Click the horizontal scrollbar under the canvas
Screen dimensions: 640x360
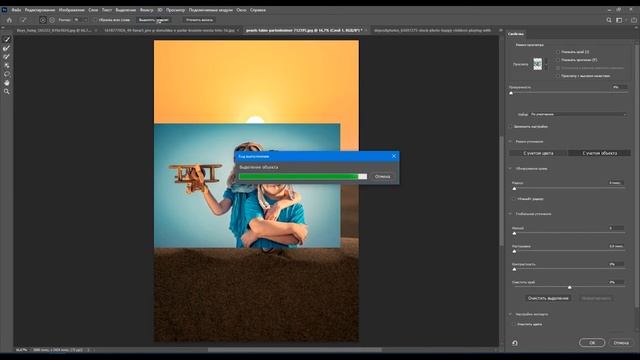pos(295,350)
